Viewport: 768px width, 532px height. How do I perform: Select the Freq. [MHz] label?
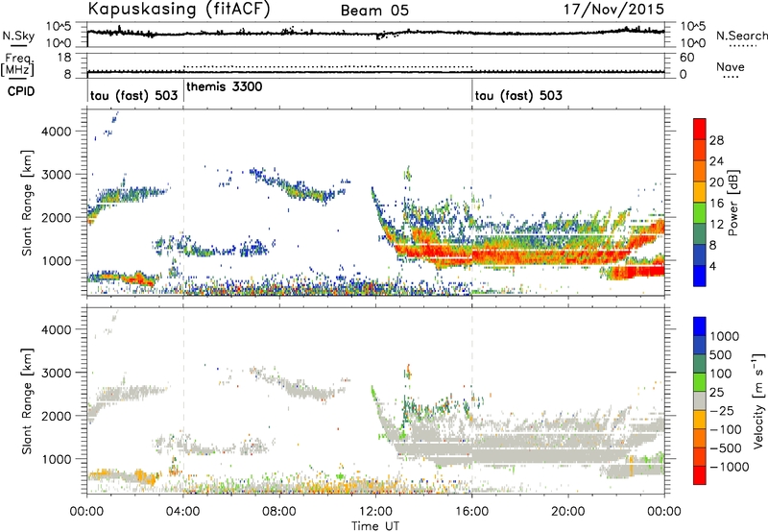(17, 65)
